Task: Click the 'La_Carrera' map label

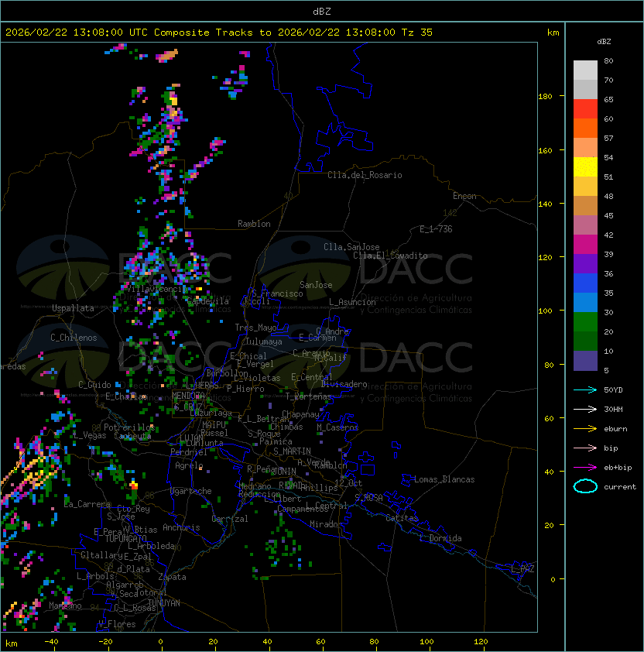Action: tap(87, 504)
